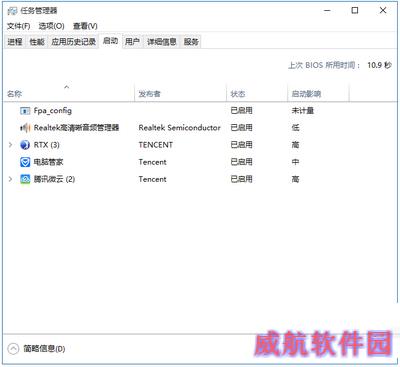The image size is (400, 367).
Task: Expand the 腾讯微云 (2) startup group
Action: coord(10,179)
